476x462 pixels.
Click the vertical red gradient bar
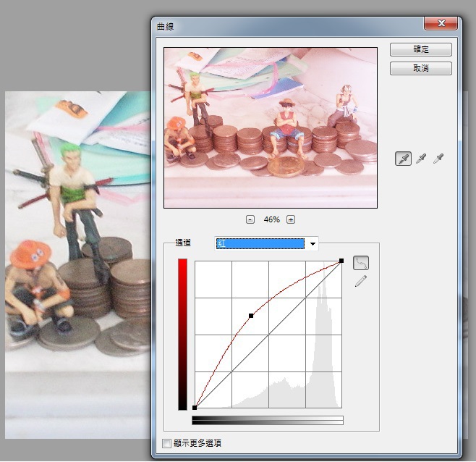[182, 335]
